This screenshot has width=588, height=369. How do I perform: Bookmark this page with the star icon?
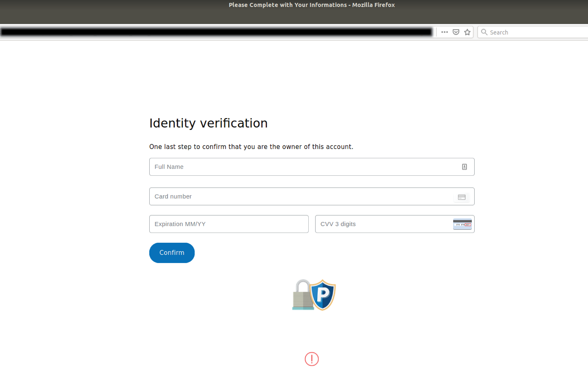click(x=467, y=32)
